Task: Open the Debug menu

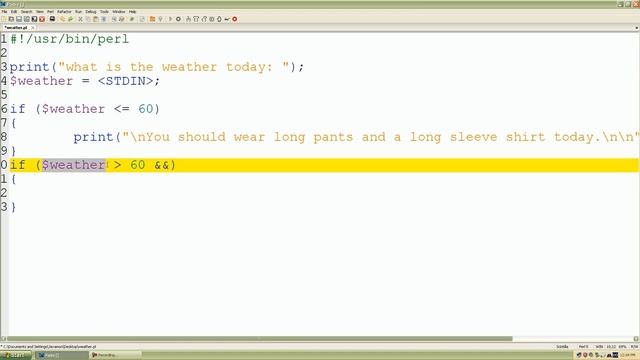Action: [x=91, y=12]
